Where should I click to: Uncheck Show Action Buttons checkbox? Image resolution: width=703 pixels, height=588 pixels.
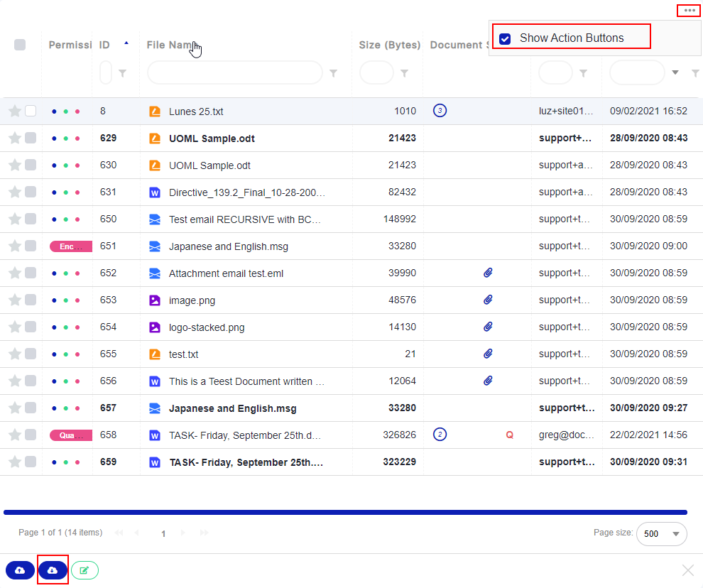click(x=505, y=38)
